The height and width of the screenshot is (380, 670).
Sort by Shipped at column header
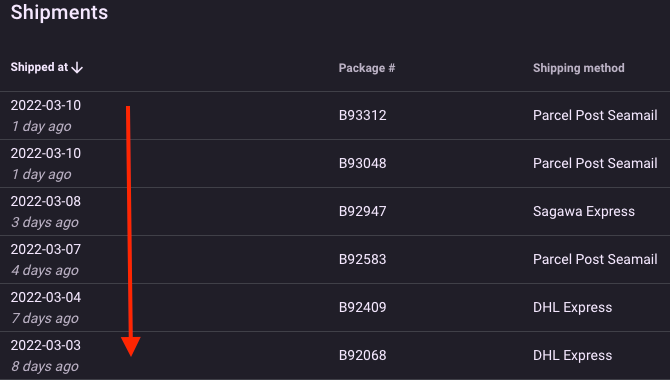point(39,67)
